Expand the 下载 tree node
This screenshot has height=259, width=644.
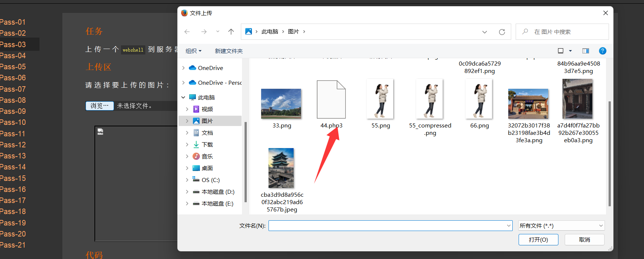click(187, 144)
